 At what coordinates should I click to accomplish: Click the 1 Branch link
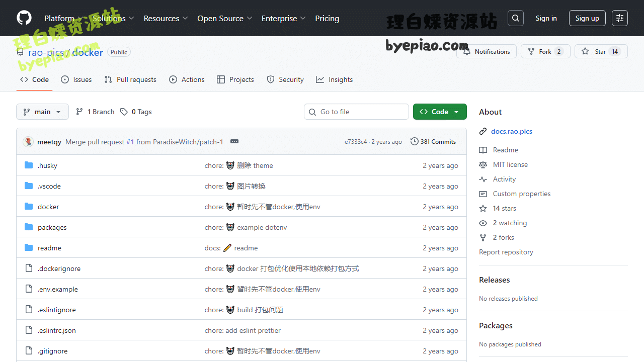pyautogui.click(x=96, y=112)
